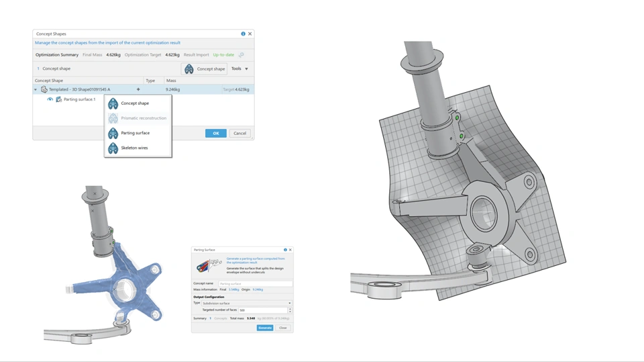Open the Type Subdivision surface dropdown
Screen dimensions: 644x362
coord(246,303)
